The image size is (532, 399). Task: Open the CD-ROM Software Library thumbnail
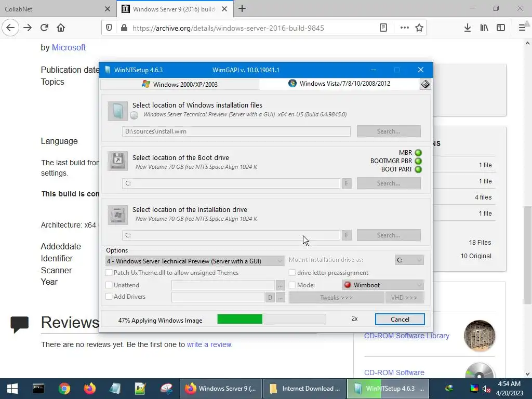(x=480, y=336)
